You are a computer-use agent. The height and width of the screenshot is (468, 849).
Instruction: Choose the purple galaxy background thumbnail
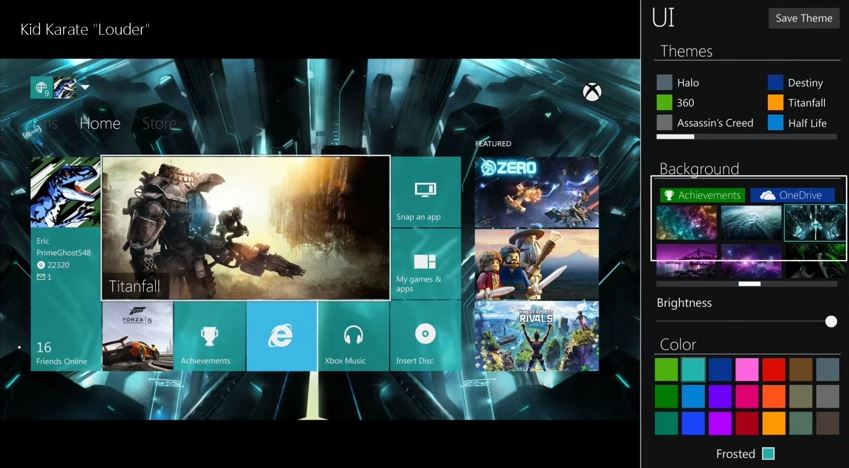[751, 261]
